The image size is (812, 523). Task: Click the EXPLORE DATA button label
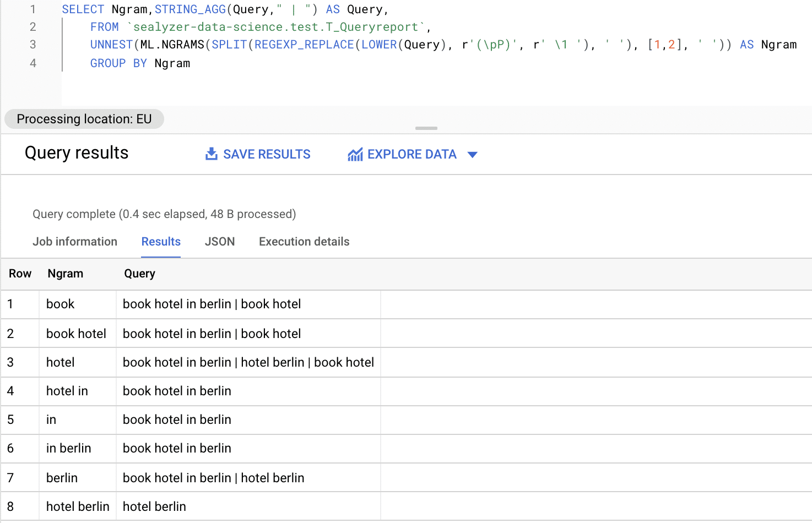[x=412, y=154]
